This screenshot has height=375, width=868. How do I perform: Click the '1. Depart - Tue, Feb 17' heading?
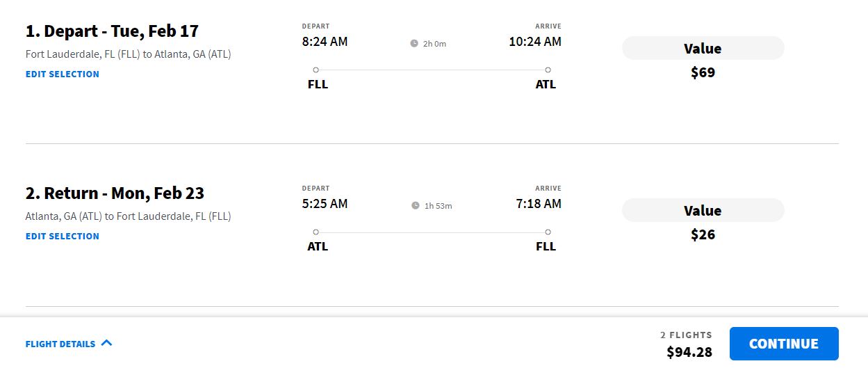coord(112,31)
